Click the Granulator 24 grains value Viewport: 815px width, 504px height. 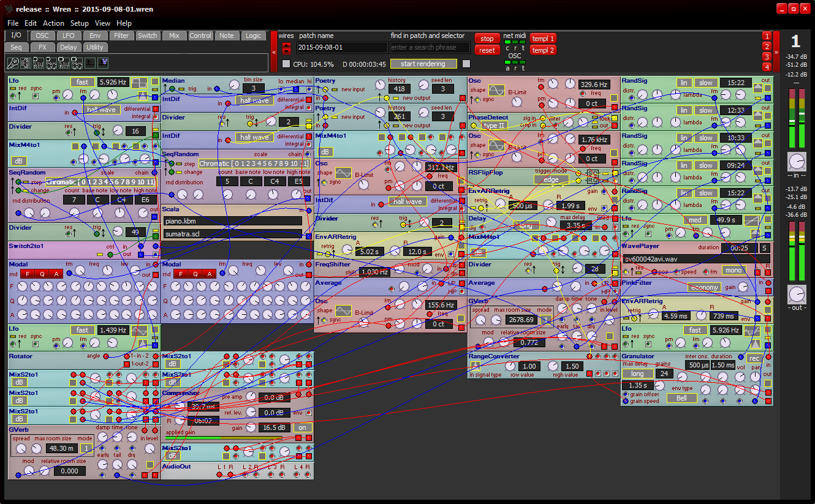(x=664, y=374)
